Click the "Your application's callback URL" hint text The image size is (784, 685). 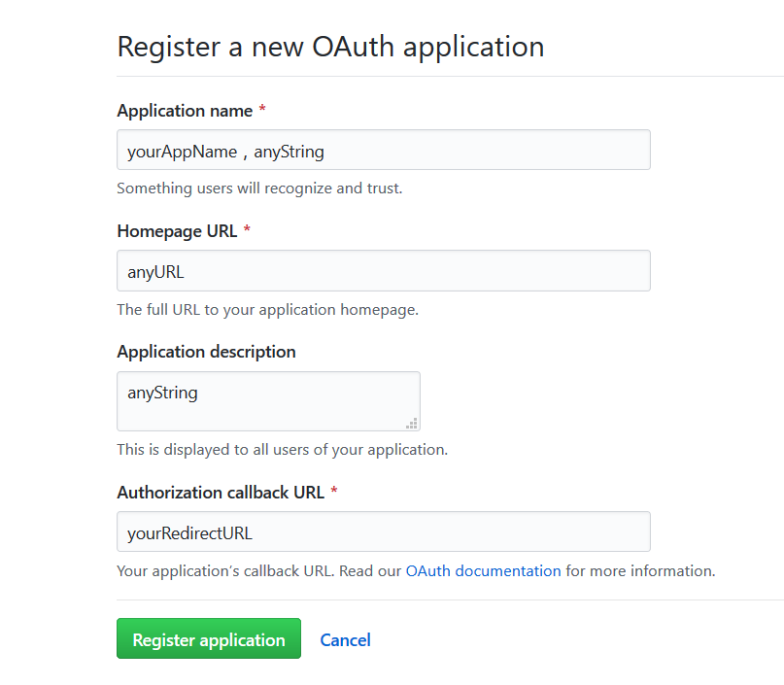tap(224, 571)
